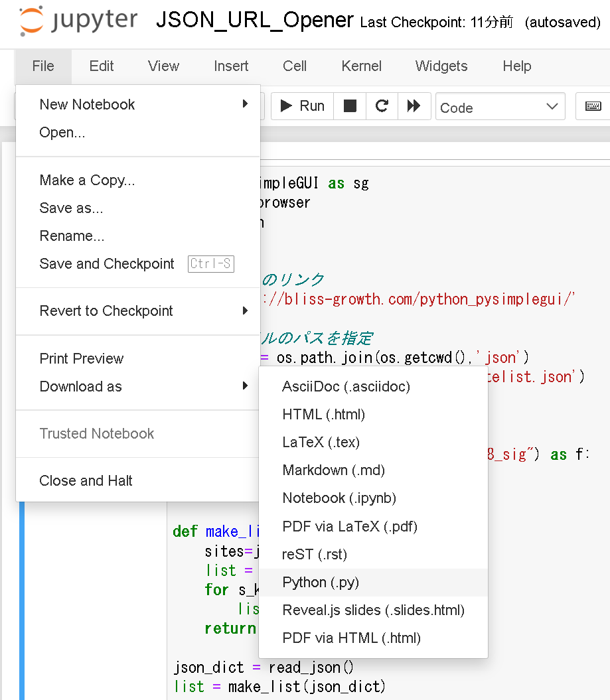The width and height of the screenshot is (610, 700).
Task: Restart the kernel
Action: pos(381,106)
